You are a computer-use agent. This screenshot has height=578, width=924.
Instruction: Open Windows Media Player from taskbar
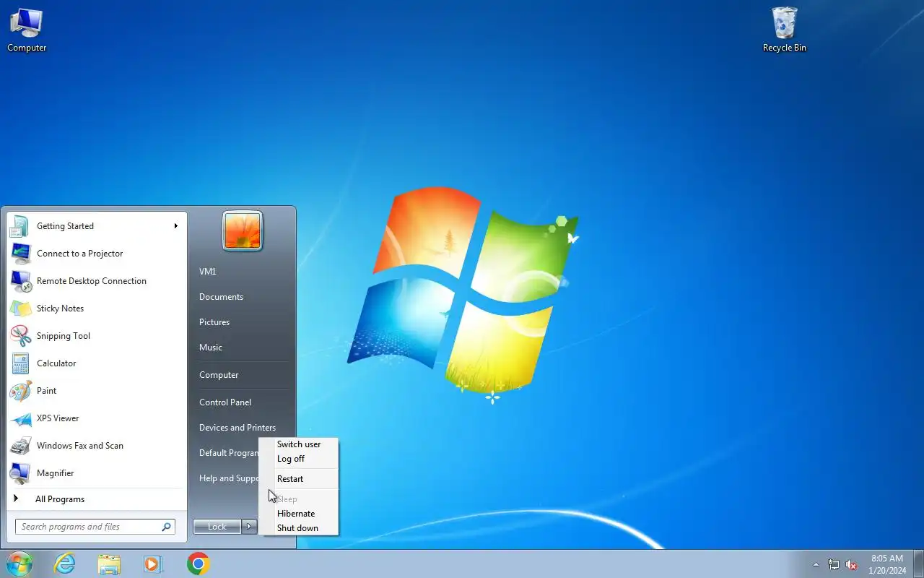pos(153,564)
